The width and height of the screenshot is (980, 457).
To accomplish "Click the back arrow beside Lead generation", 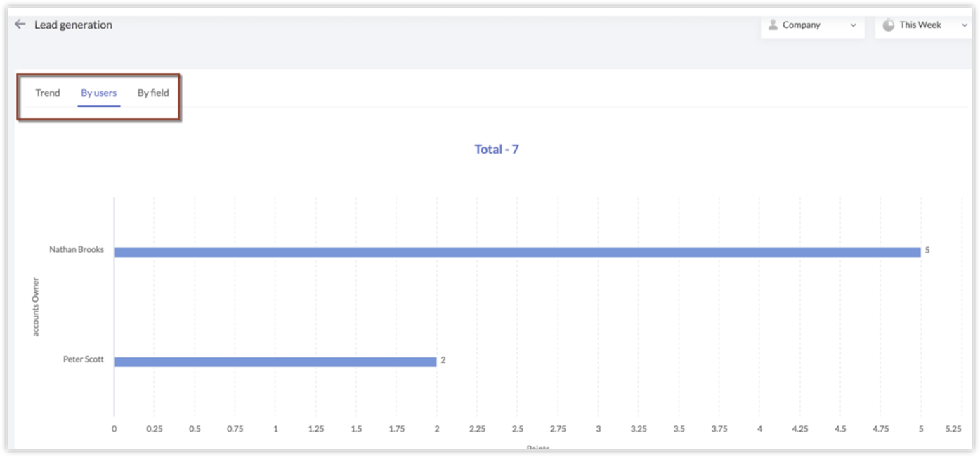I will click(x=20, y=25).
